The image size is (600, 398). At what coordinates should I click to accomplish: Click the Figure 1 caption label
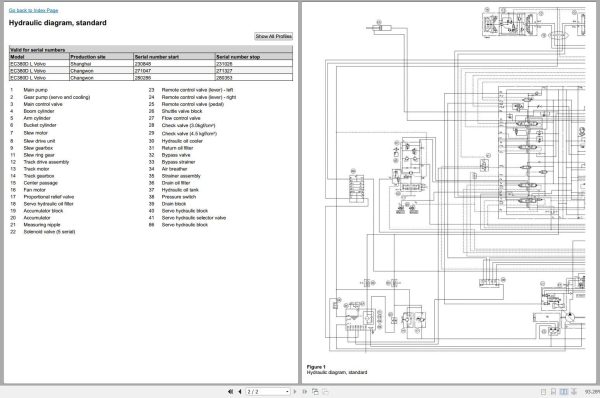316,367
